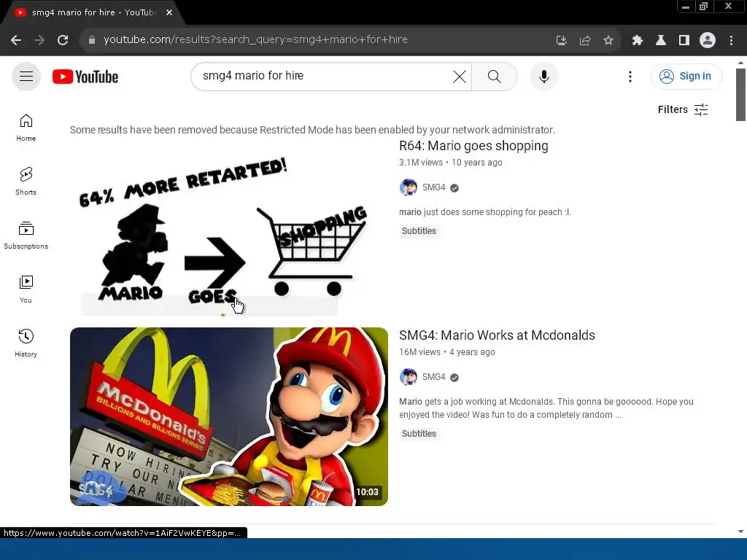Open Subscriptions from sidebar
This screenshot has height=560, width=747.
tap(26, 236)
